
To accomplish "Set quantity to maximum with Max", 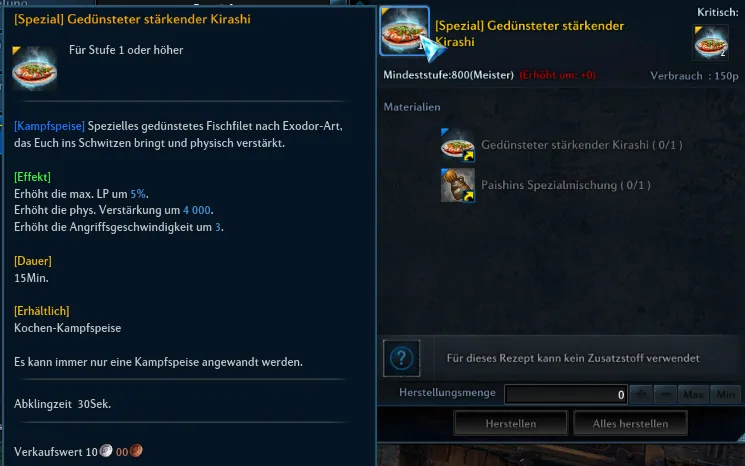I will click(x=693, y=394).
